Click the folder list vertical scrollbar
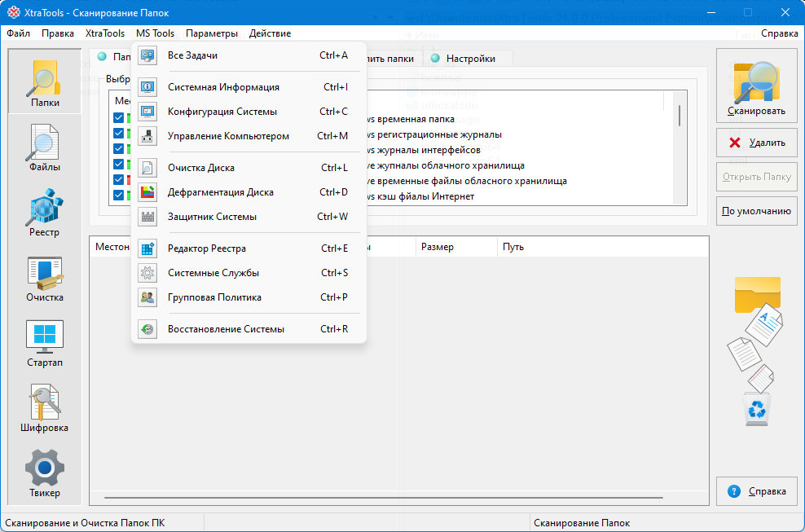Image resolution: width=805 pixels, height=532 pixels. (x=680, y=116)
